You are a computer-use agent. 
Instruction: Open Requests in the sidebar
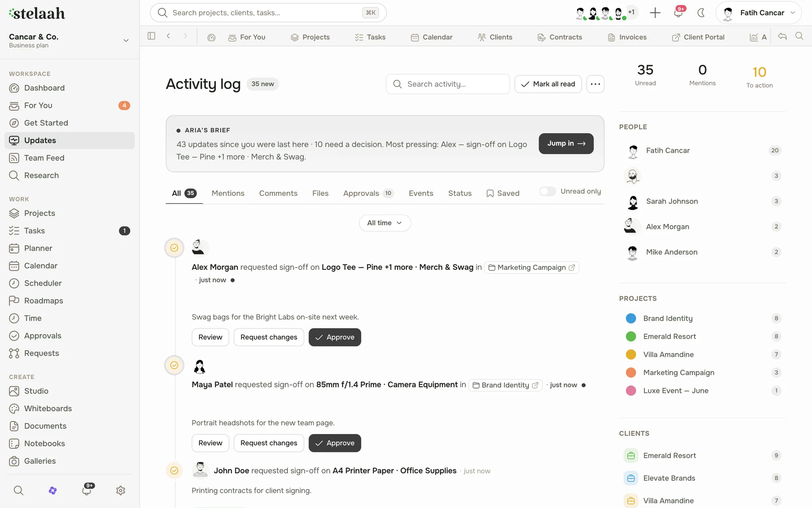pos(69,353)
